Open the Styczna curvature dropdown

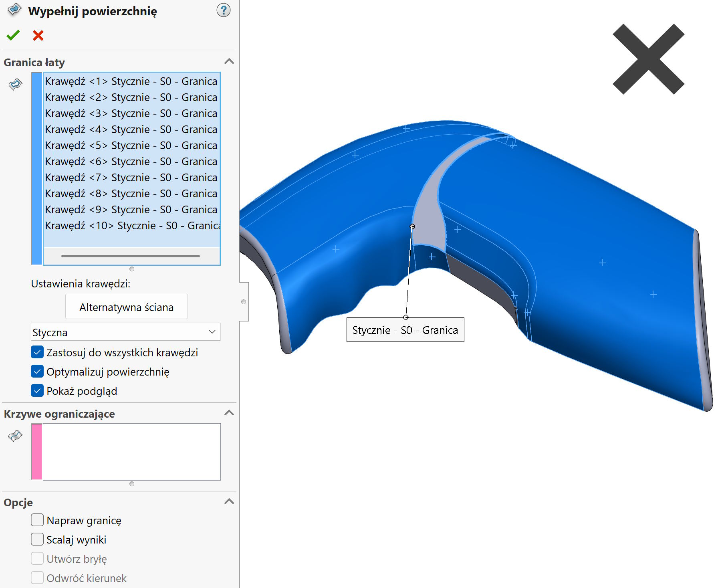click(x=125, y=332)
